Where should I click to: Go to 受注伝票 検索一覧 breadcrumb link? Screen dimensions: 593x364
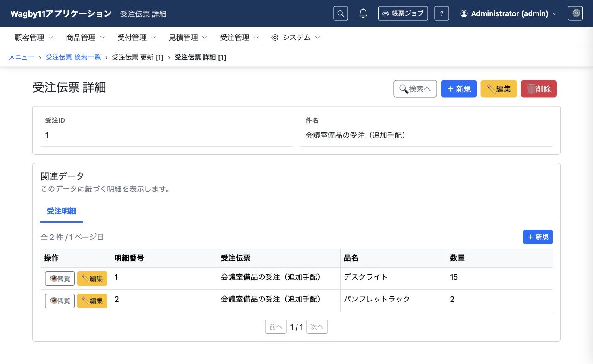point(73,57)
